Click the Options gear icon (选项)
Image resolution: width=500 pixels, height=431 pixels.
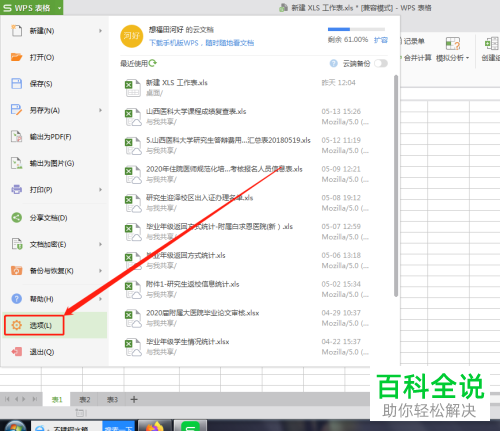17,325
